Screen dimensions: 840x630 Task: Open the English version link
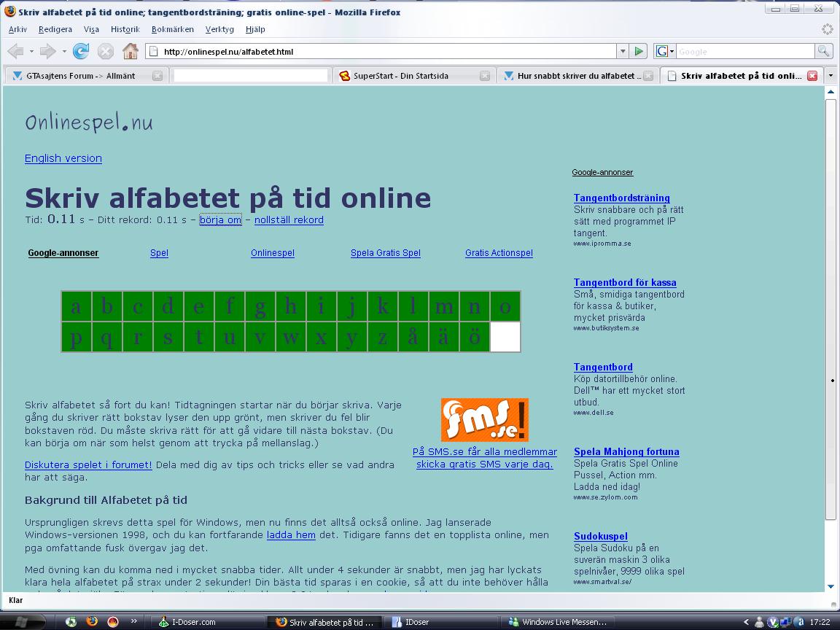(x=63, y=158)
